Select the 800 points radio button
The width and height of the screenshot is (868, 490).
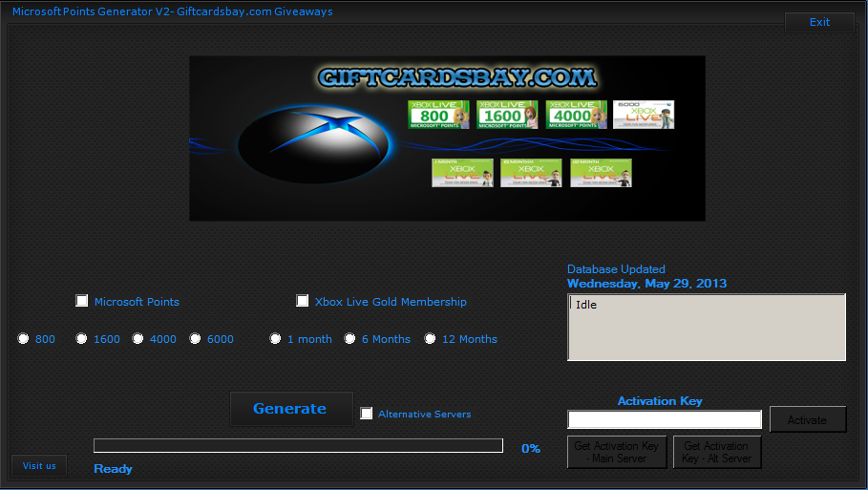(23, 338)
